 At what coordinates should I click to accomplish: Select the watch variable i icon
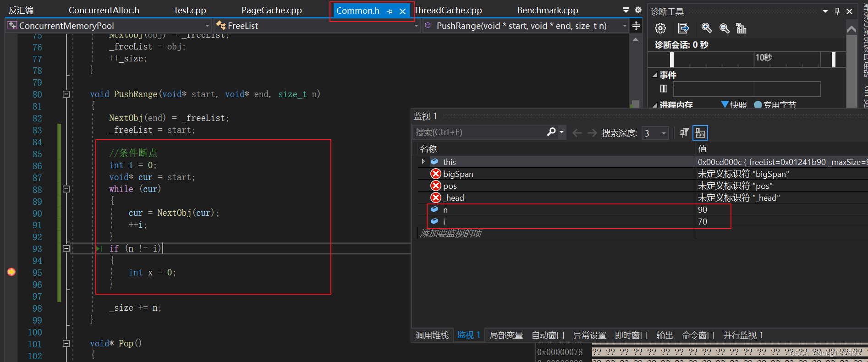pyautogui.click(x=434, y=221)
